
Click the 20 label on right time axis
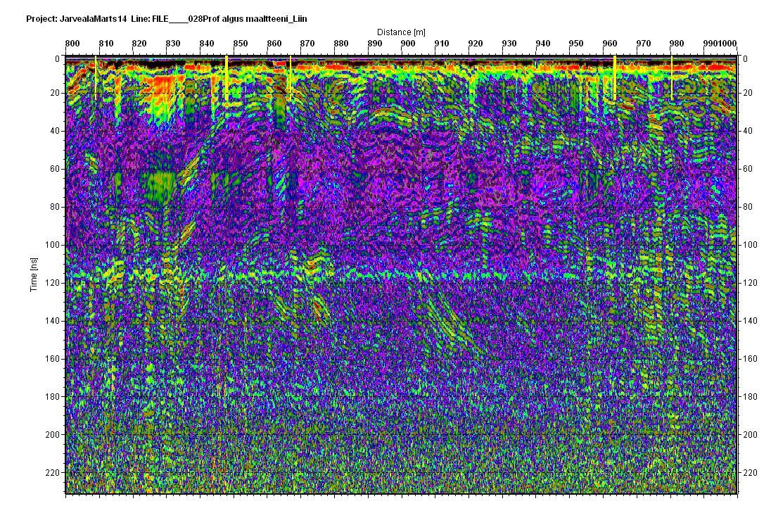(x=748, y=93)
